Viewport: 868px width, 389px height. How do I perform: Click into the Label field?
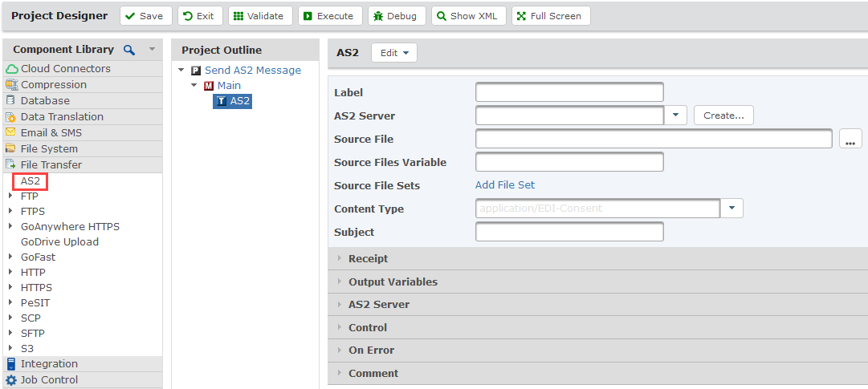pos(569,92)
